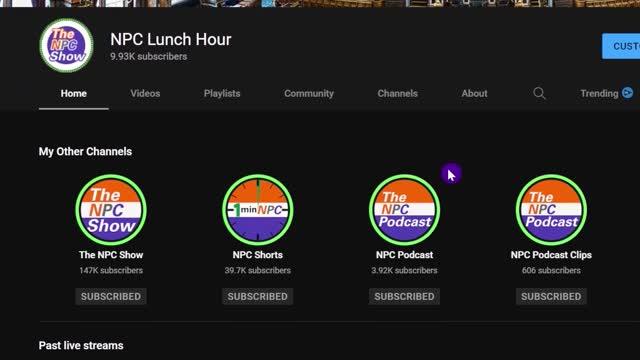Open the NPC Shorts channel name link
640x360 pixels.
pyautogui.click(x=258, y=255)
